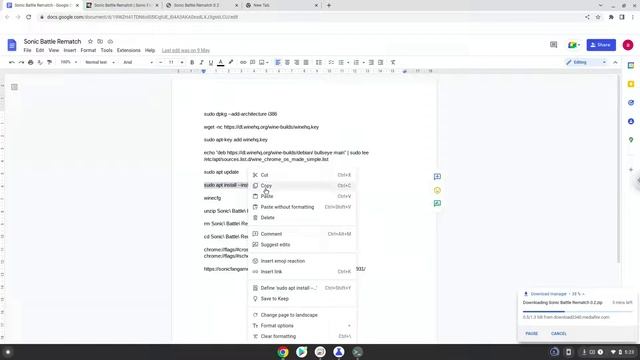
Task: Click the Line spacing icon
Action: (x=319, y=62)
